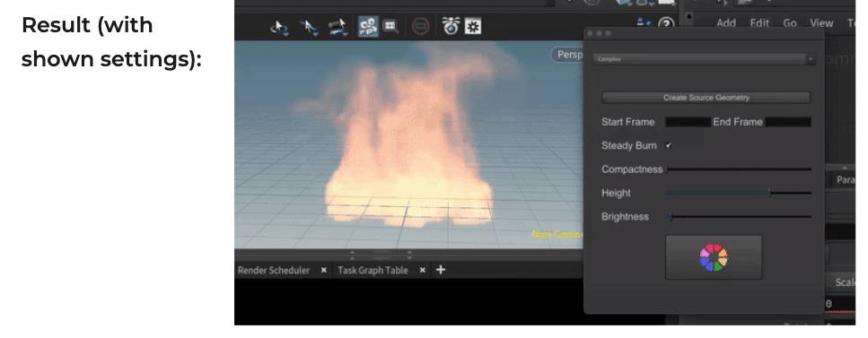Image resolution: width=868 pixels, height=338 pixels.
Task: Close the Task Graph Table tab
Action: pos(423,271)
